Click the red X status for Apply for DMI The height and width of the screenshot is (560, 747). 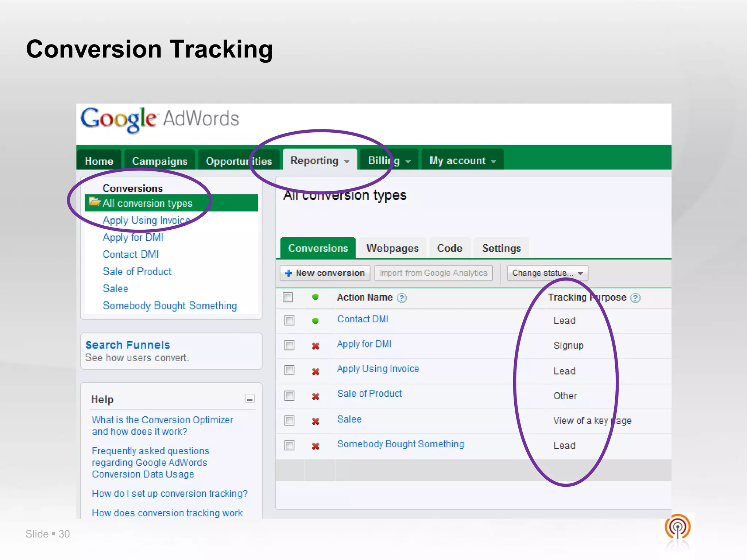point(316,346)
